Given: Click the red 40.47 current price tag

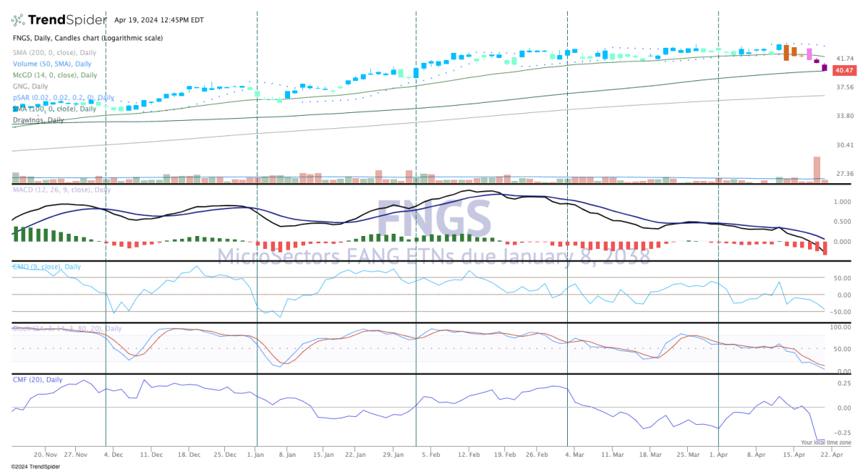Looking at the screenshot, I should 843,71.
